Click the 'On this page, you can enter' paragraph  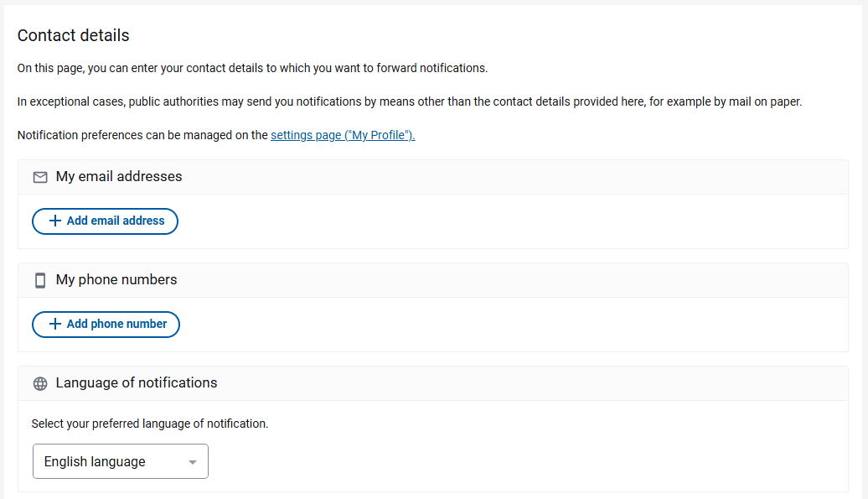click(x=252, y=68)
